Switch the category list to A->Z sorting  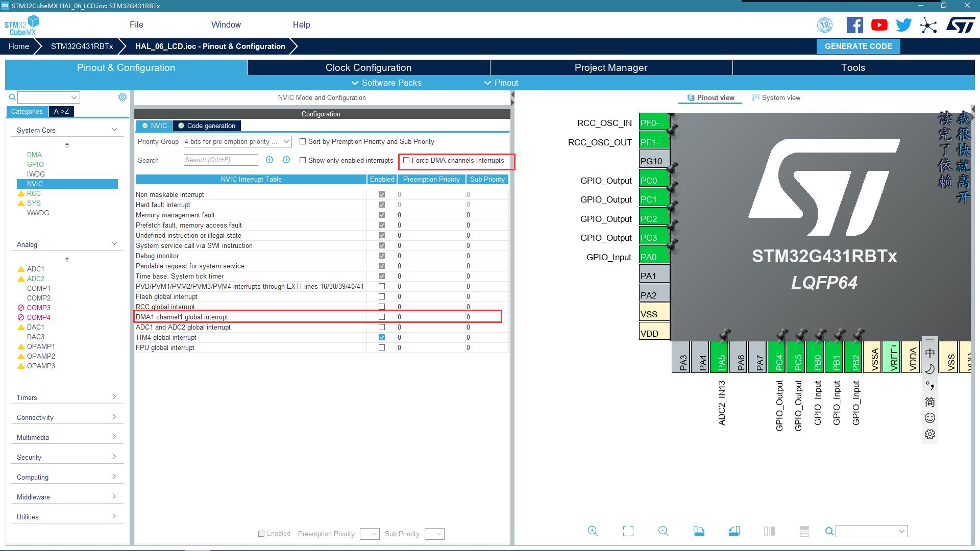click(61, 111)
